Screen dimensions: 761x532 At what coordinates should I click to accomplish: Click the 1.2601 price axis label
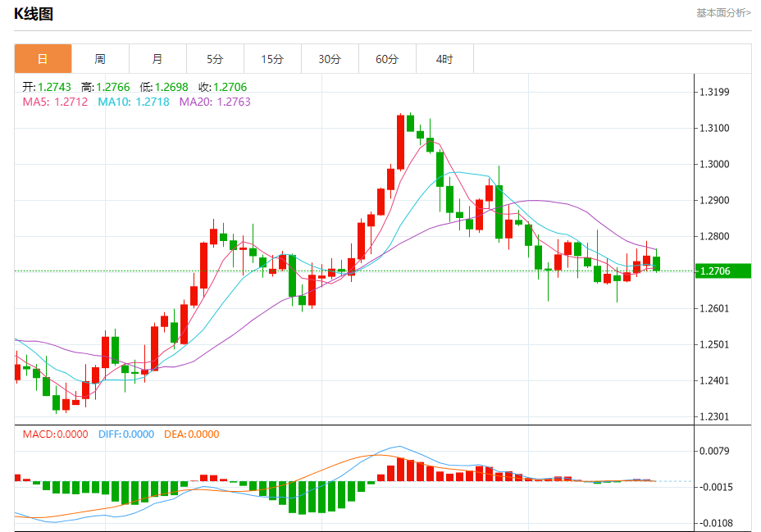(714, 308)
